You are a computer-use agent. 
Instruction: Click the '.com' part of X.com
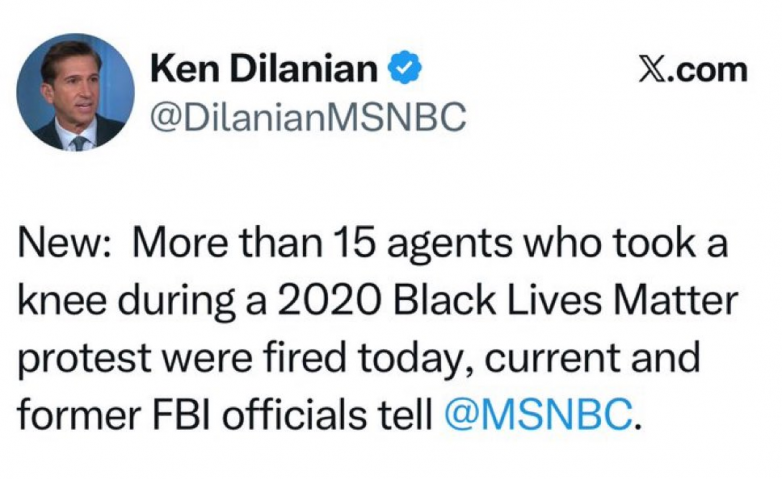[x=707, y=71]
